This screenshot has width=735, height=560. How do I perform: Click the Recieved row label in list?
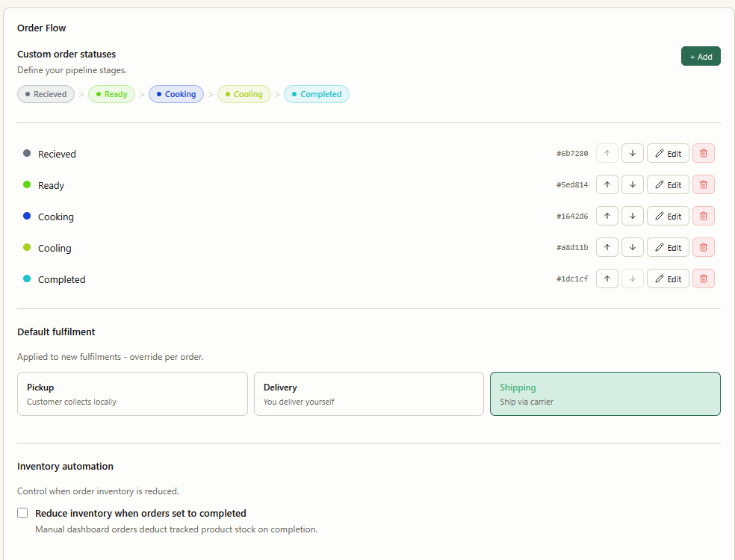57,154
